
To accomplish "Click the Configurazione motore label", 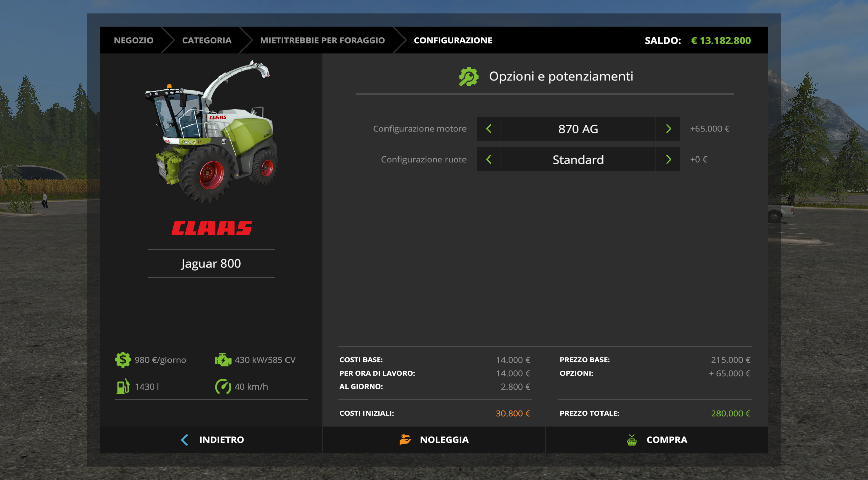I will pos(420,129).
